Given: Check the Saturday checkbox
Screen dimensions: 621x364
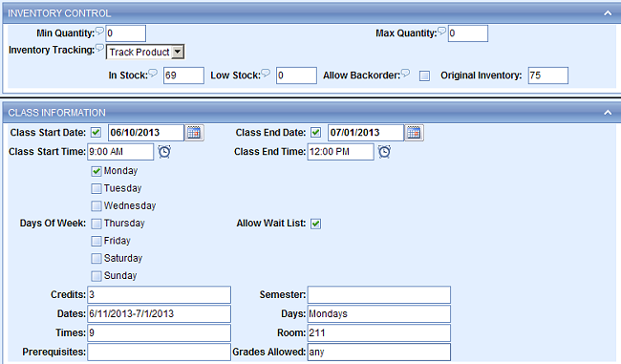Looking at the screenshot, I should [96, 258].
